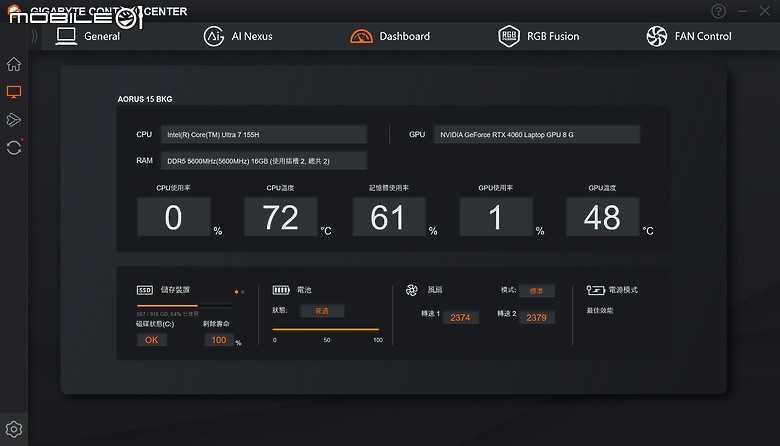Image resolution: width=780 pixels, height=446 pixels.
Task: Close the Gigabyte Control Center window
Action: (765, 11)
